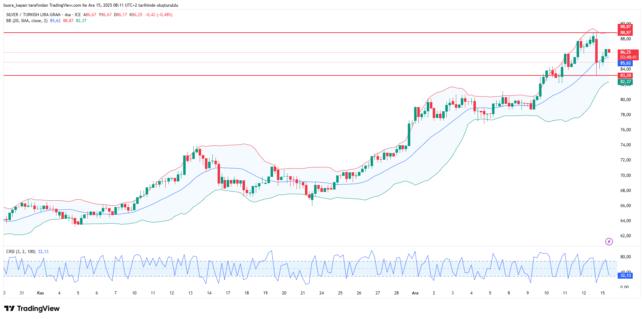The height and width of the screenshot is (319, 644).
Task: Click the Ara month label on time axis
Action: tap(415, 293)
